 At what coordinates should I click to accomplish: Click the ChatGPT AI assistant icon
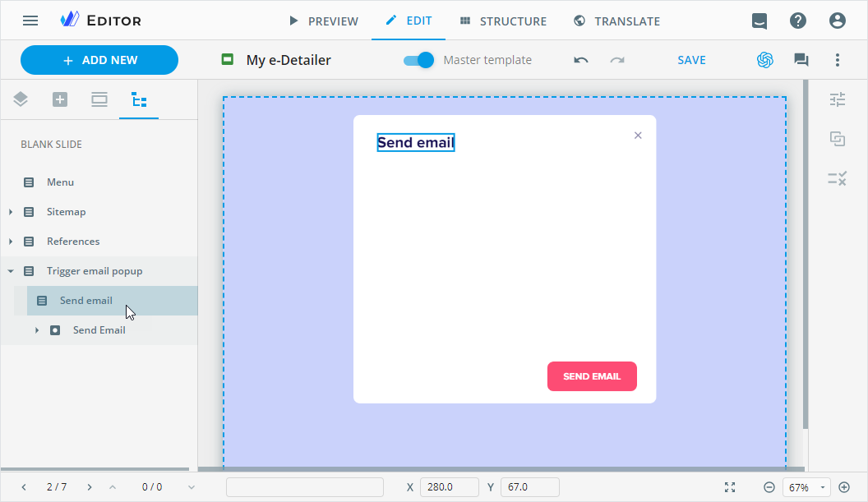pos(765,60)
